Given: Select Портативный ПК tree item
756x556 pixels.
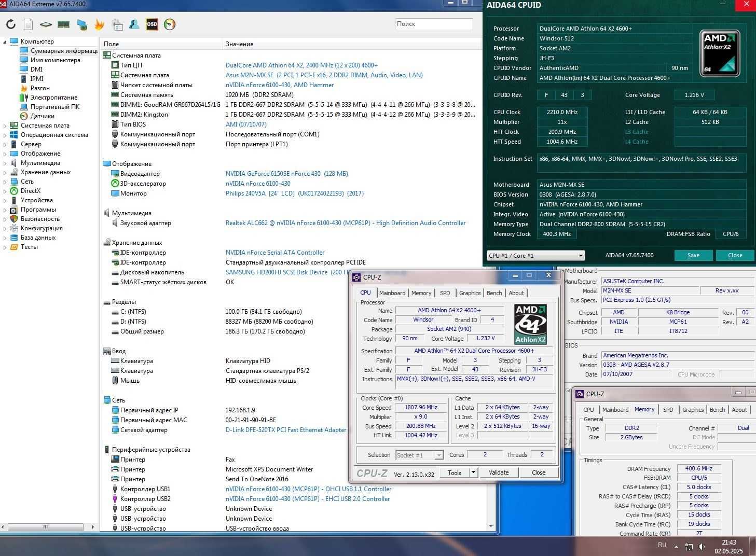Looking at the screenshot, I should (x=55, y=107).
